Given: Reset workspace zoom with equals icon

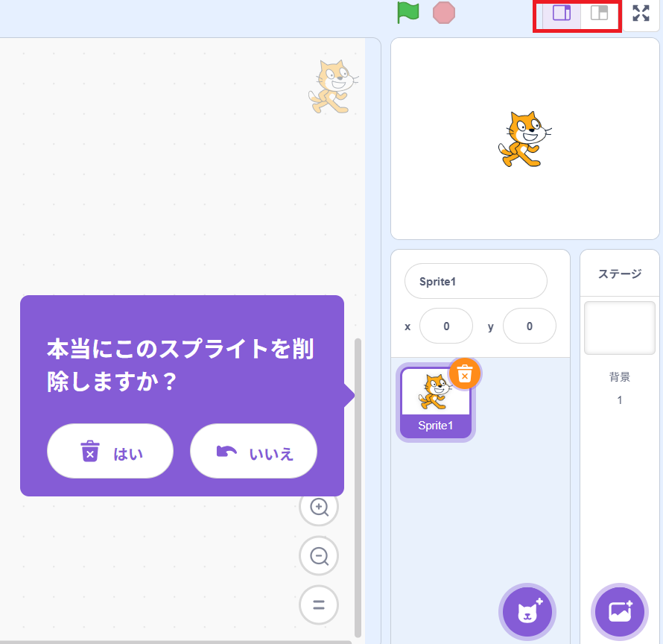Looking at the screenshot, I should pos(319,604).
